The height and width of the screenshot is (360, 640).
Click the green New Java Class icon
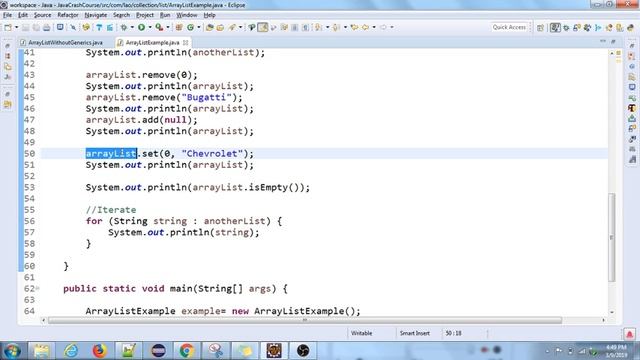click(x=191, y=27)
